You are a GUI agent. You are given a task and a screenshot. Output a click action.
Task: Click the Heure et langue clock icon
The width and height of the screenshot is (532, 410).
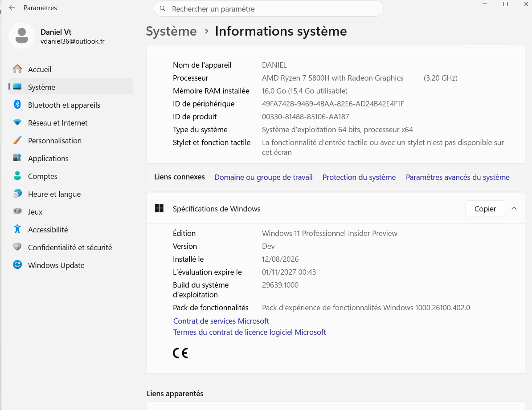click(17, 194)
